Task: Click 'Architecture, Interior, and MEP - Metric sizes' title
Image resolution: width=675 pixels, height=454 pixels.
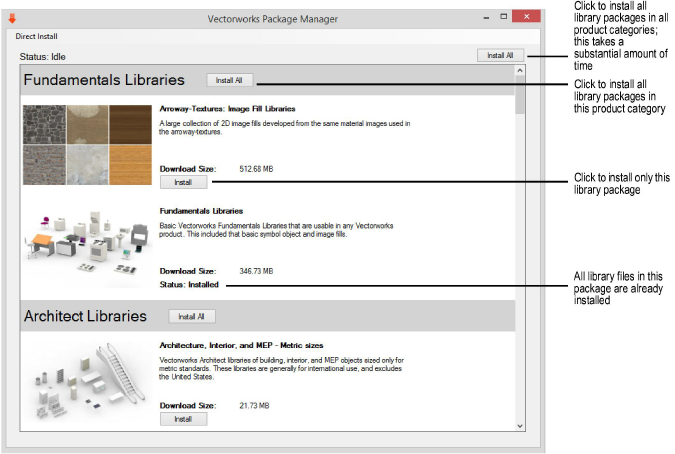Action: tap(241, 346)
